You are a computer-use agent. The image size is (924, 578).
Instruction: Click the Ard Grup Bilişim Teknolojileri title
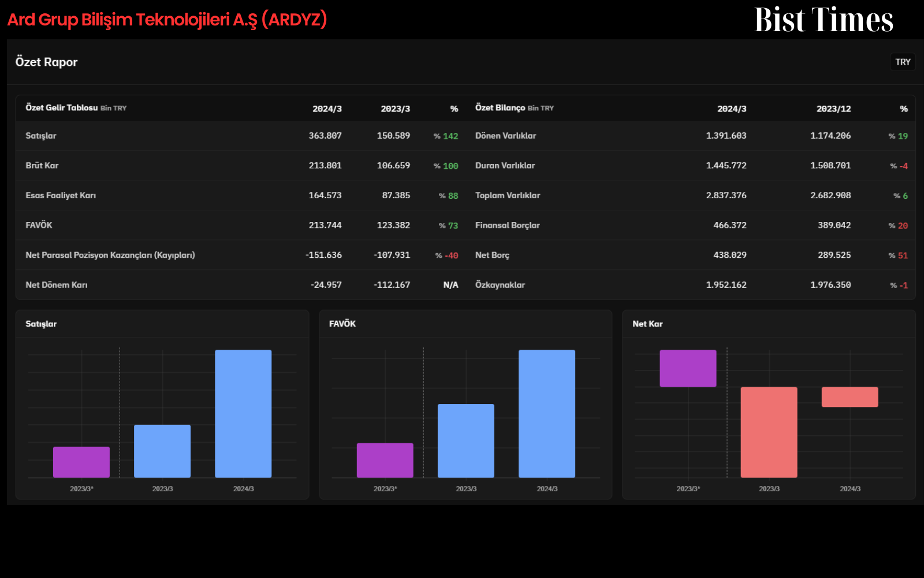(x=167, y=20)
